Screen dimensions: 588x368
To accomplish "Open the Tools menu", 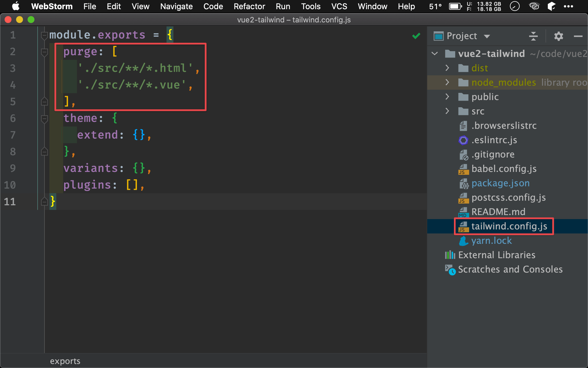I will coord(311,6).
